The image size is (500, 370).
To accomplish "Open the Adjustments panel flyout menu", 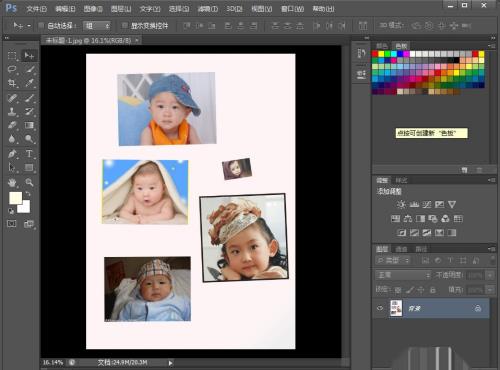I will tap(492, 180).
